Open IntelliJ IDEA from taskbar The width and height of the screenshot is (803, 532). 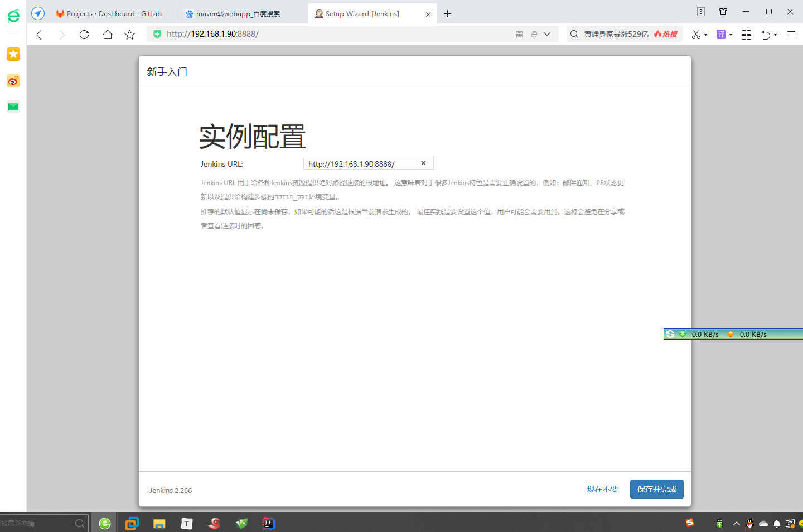269,523
